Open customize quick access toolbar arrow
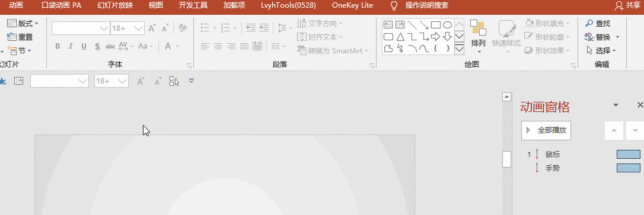 tap(192, 81)
